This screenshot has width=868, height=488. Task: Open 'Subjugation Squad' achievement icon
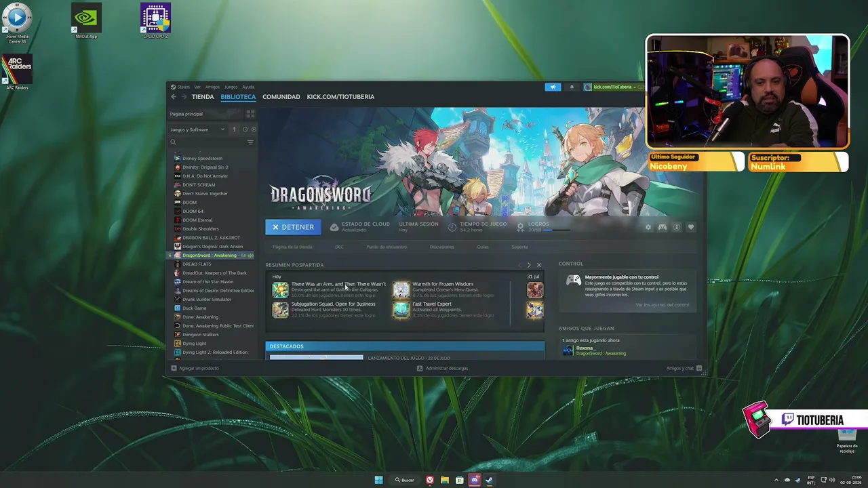[280, 310]
